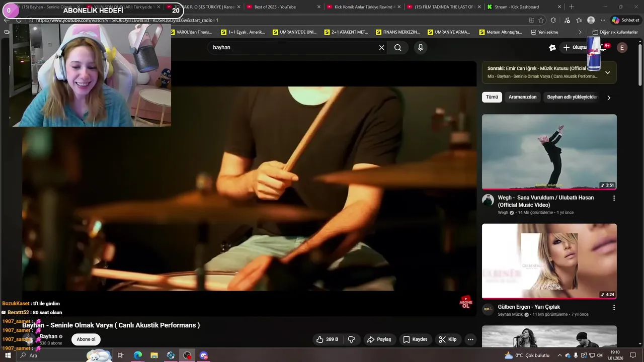Open options for Gülben Ergen video

coord(614,307)
